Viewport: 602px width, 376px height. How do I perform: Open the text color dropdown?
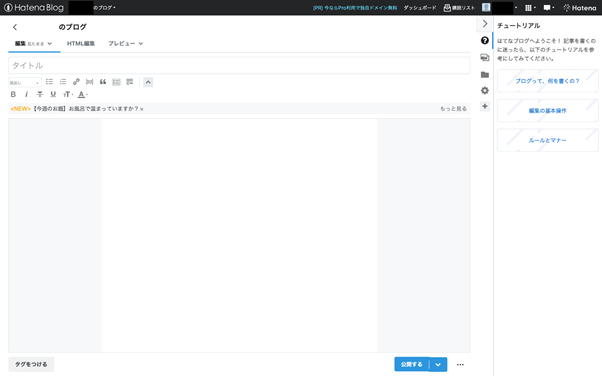pos(83,94)
